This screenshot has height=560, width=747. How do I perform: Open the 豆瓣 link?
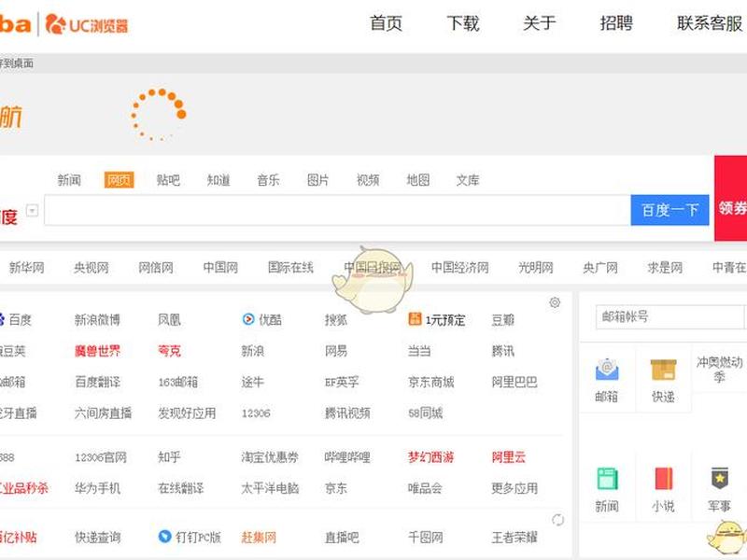tap(502, 319)
